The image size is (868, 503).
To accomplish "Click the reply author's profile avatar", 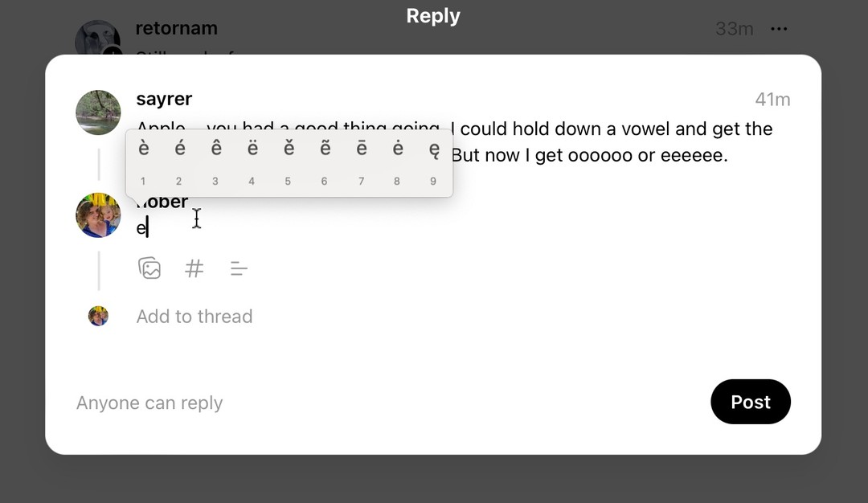I will 98,215.
